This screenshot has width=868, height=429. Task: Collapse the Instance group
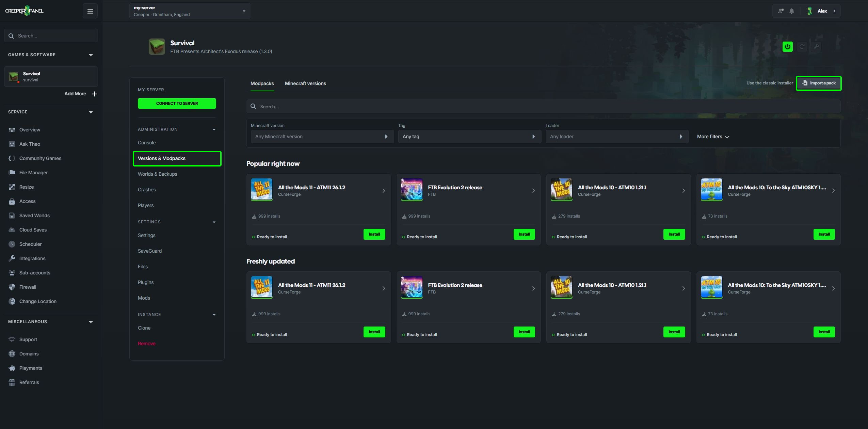pyautogui.click(x=214, y=315)
